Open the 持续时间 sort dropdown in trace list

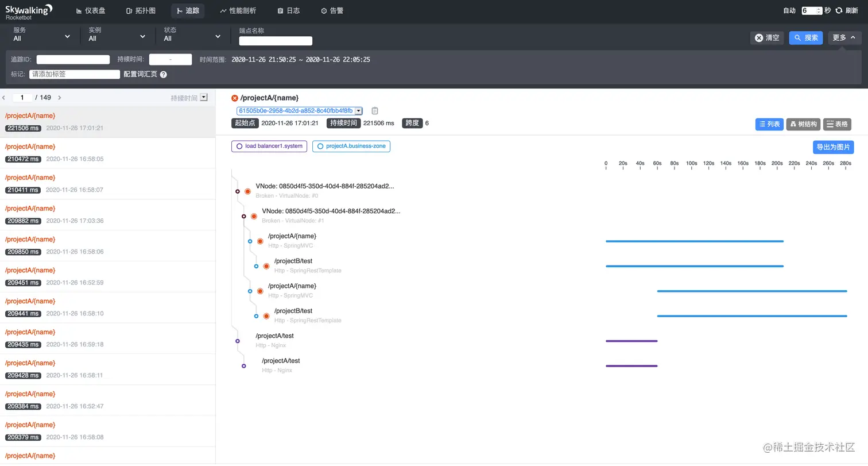203,98
